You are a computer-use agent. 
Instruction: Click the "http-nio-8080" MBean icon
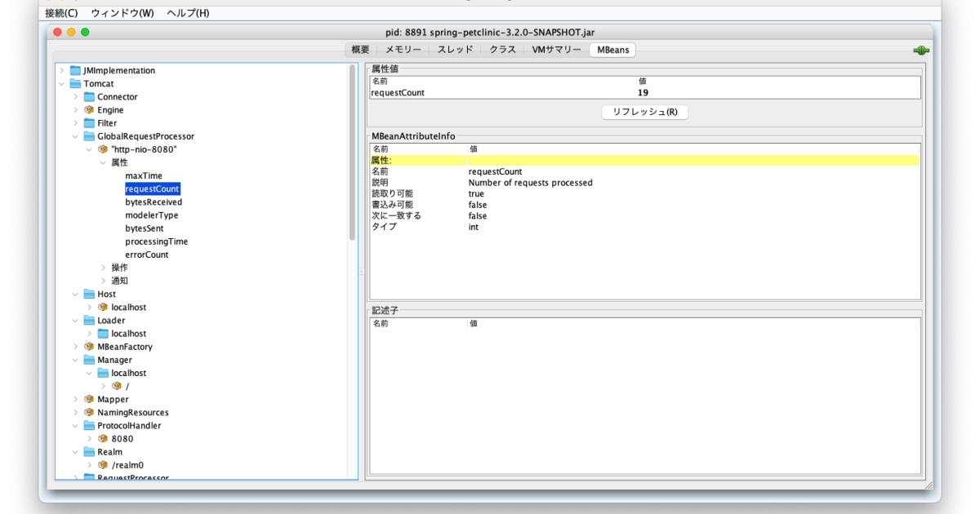click(103, 149)
